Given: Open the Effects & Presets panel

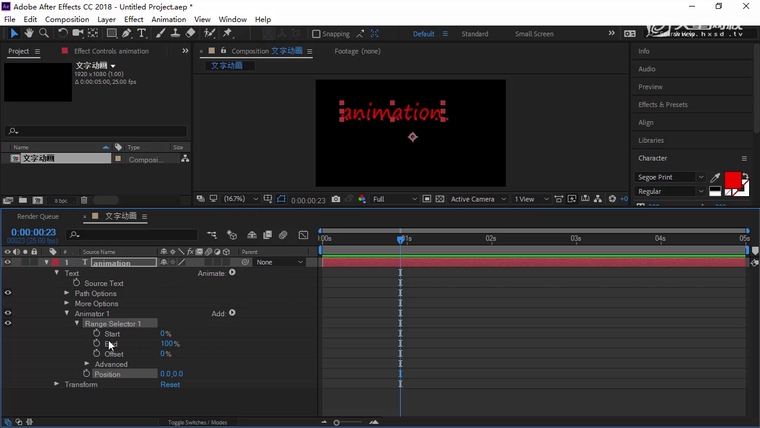Looking at the screenshot, I should point(663,104).
